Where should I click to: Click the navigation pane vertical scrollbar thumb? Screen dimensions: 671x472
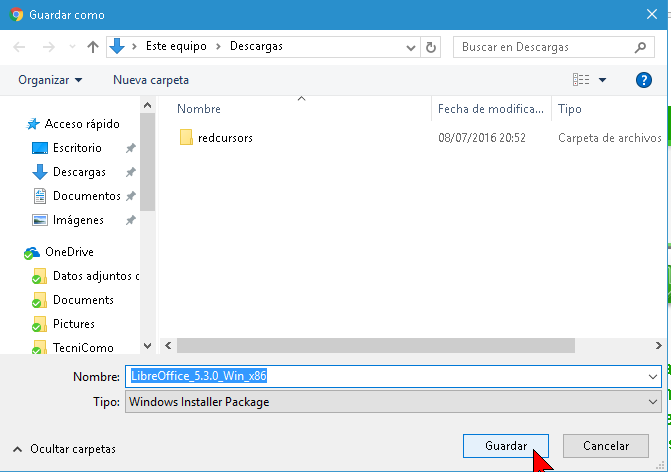pyautogui.click(x=148, y=163)
